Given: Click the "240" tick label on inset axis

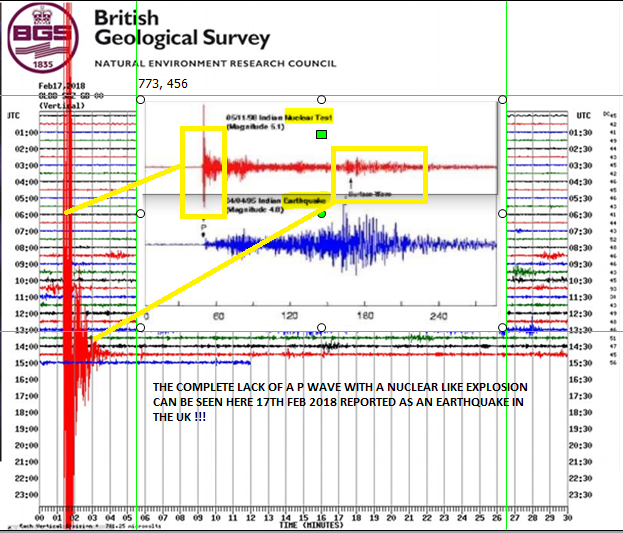Looking at the screenshot, I should tap(439, 316).
